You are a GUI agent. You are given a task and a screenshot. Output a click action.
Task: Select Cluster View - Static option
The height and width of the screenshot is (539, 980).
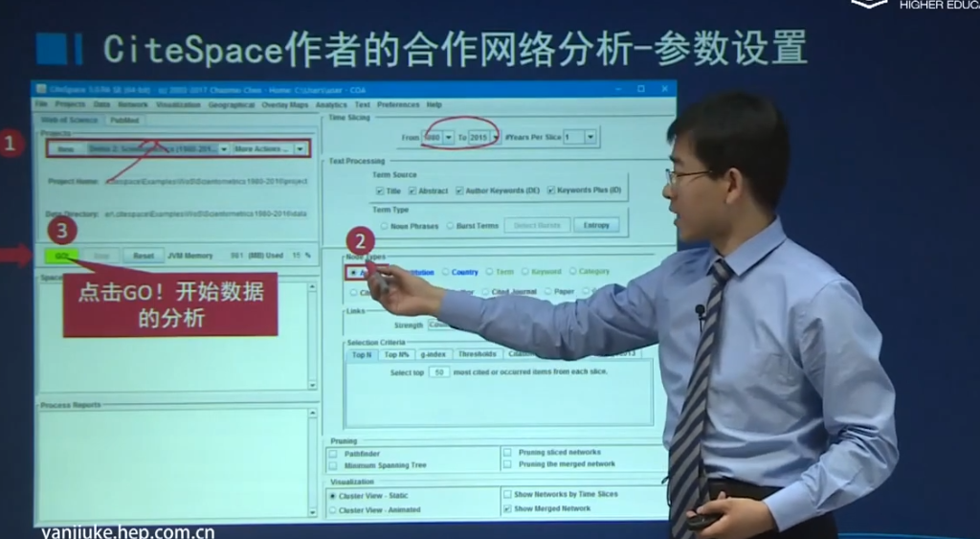(333, 496)
